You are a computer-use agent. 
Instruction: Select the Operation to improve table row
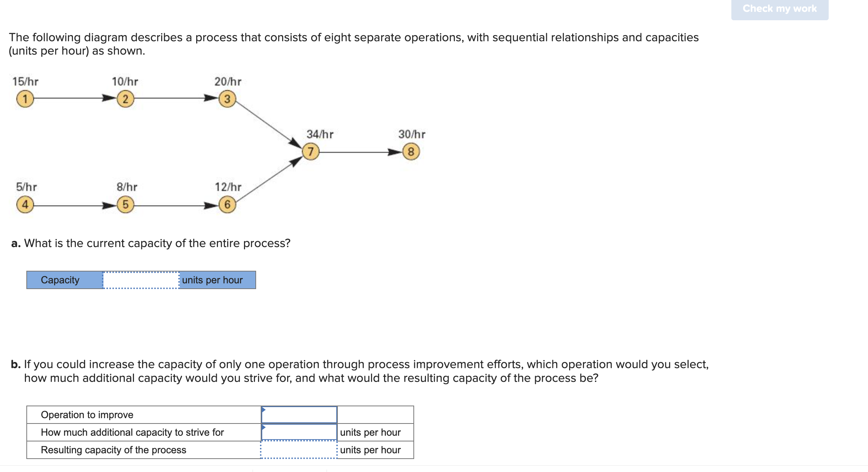(87, 415)
